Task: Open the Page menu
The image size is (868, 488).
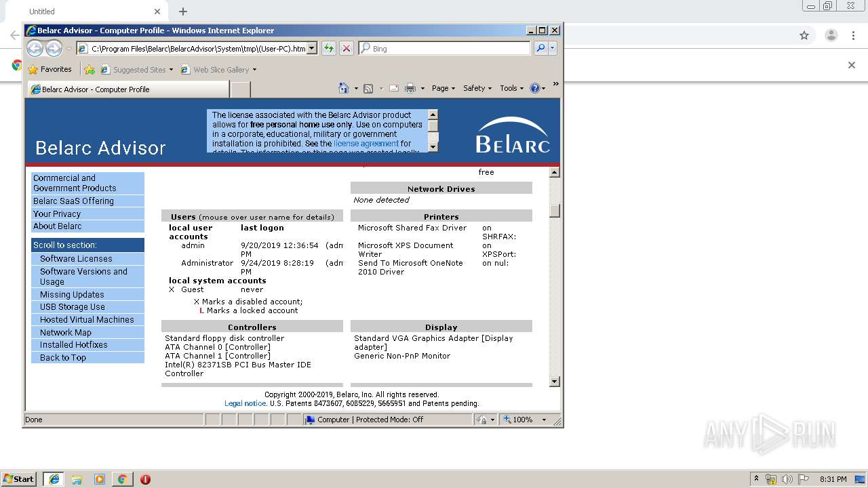Action: [443, 88]
